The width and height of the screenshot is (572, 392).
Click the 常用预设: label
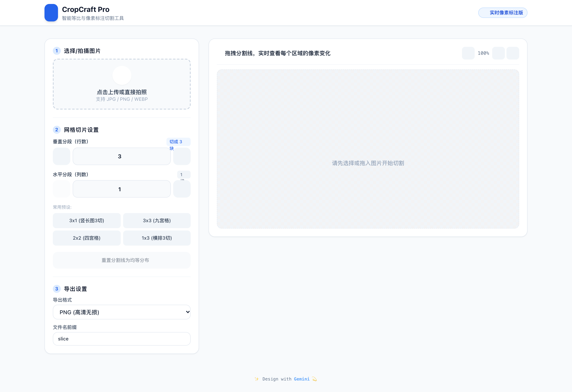[62, 207]
